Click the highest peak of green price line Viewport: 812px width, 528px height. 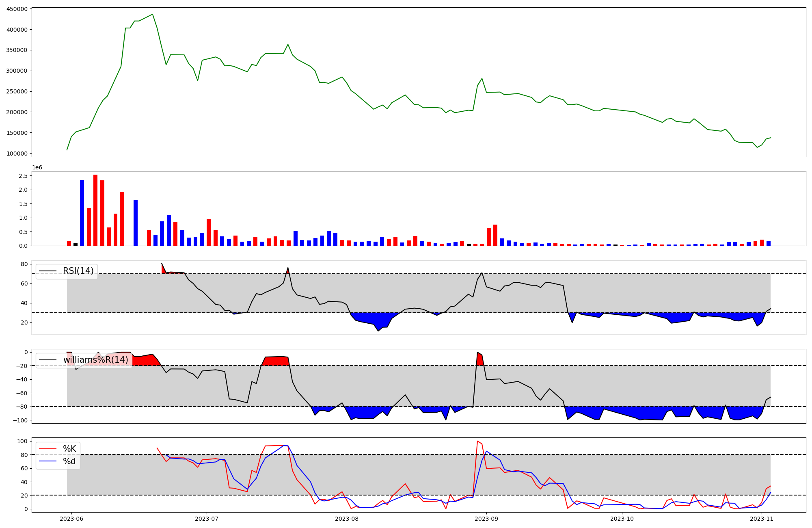pos(153,14)
